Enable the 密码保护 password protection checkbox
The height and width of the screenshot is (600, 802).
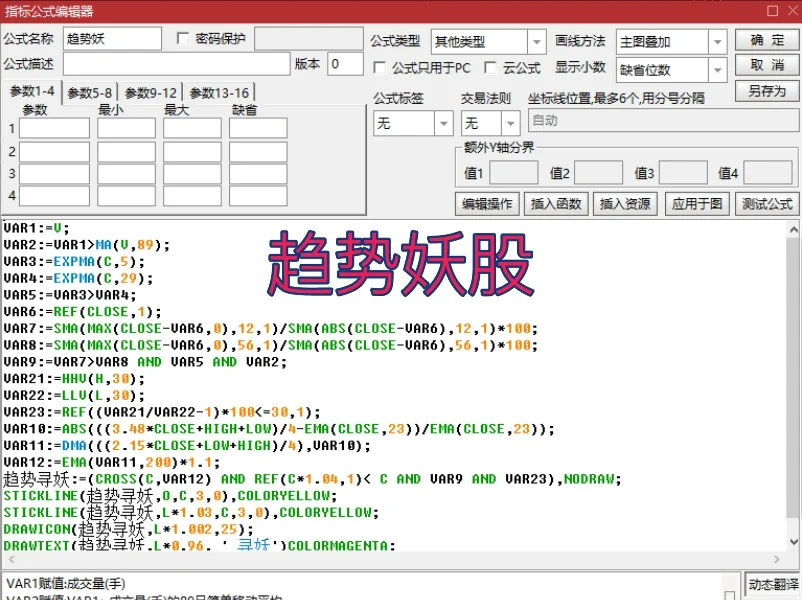(x=183, y=38)
